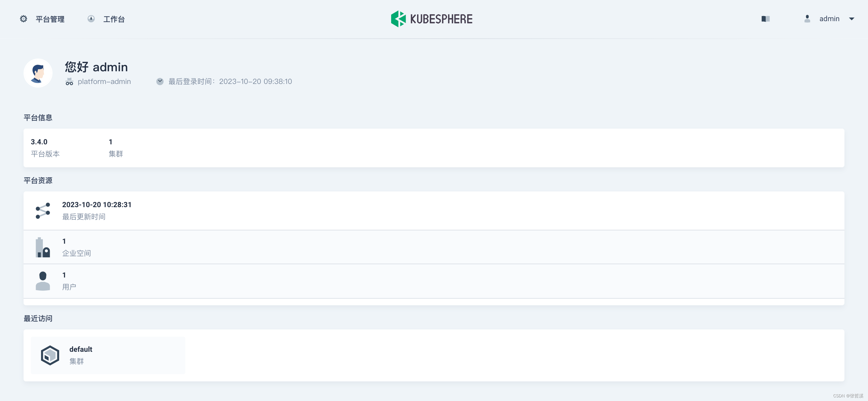The height and width of the screenshot is (401, 868).
Task: Click the gear icon beside 平台管理
Action: (x=23, y=19)
